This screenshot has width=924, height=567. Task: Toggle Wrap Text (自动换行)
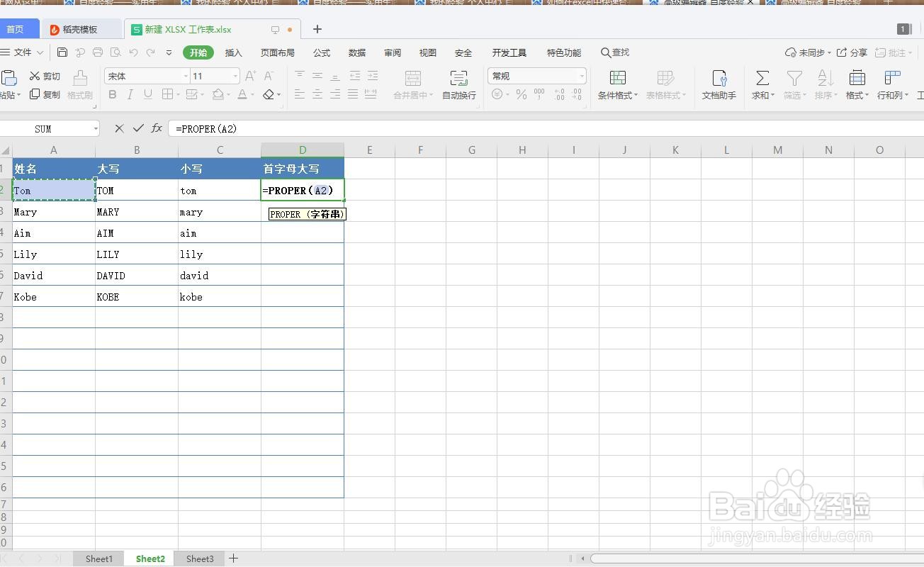(x=459, y=85)
